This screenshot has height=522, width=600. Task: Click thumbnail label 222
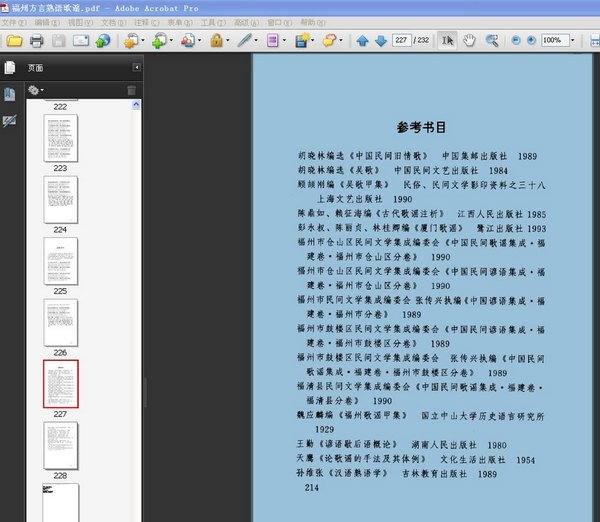[x=60, y=107]
